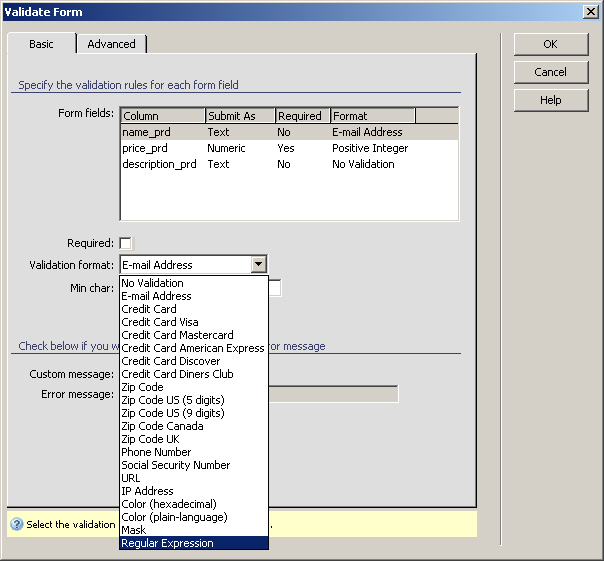Close the Validate Form dialog
604x561 pixels.
tap(590, 11)
